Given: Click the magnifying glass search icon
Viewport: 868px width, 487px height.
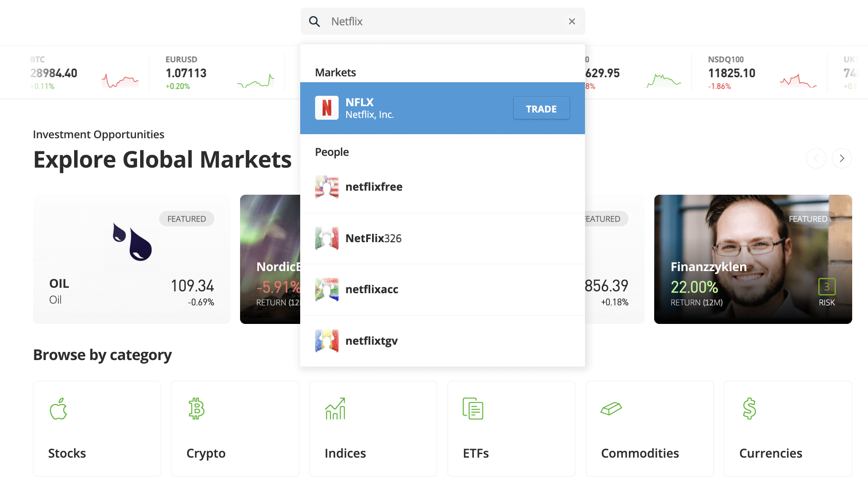Looking at the screenshot, I should point(314,21).
